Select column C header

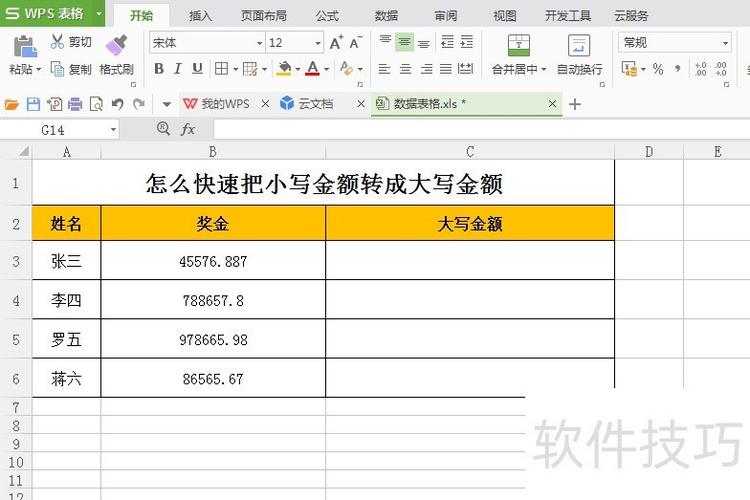pos(470,152)
